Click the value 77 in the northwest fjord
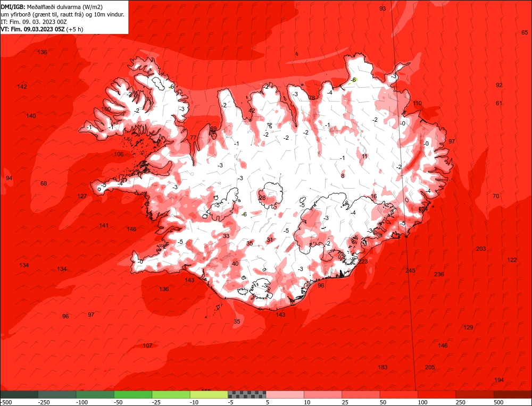 tap(193, 138)
